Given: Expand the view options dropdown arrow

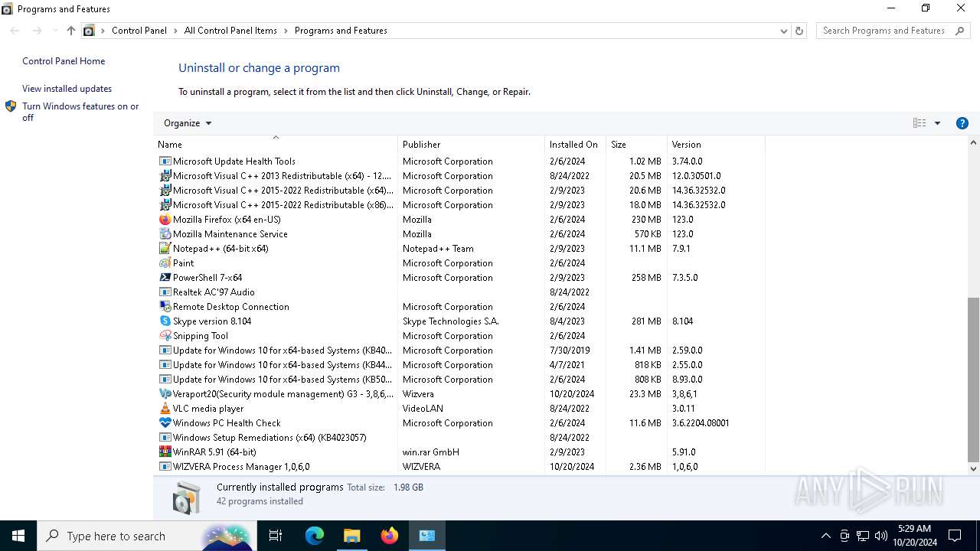Looking at the screenshot, I should point(937,123).
